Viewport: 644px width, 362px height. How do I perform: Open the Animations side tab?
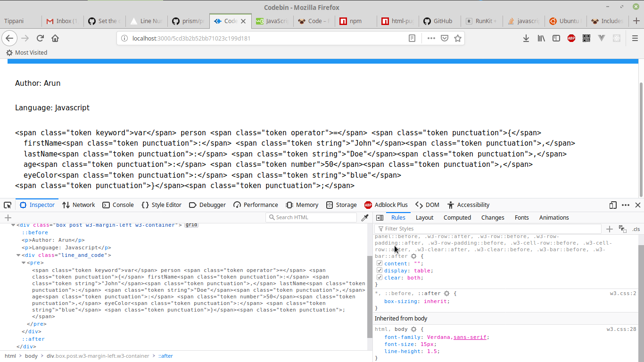(x=554, y=217)
